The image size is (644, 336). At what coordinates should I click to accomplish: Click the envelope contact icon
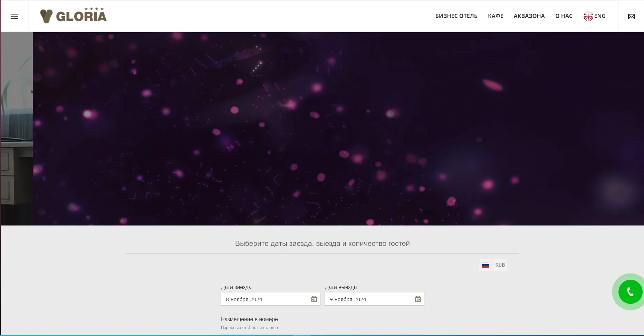click(631, 17)
